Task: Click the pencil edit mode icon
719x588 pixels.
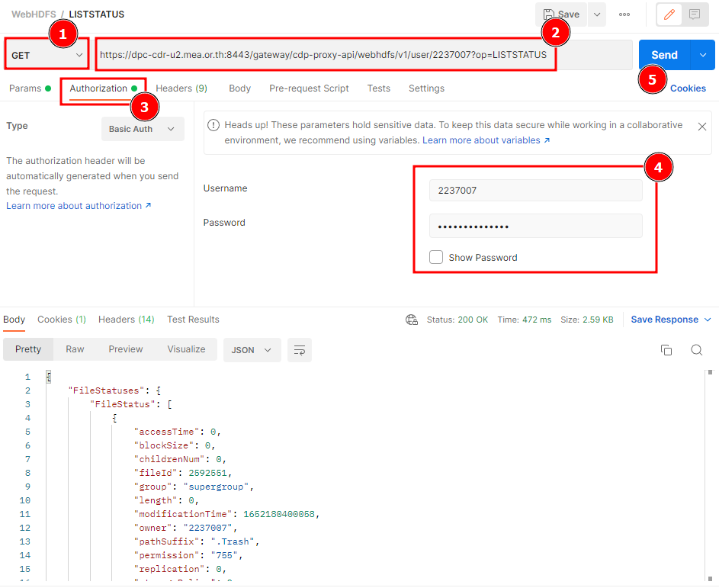Action: click(669, 14)
